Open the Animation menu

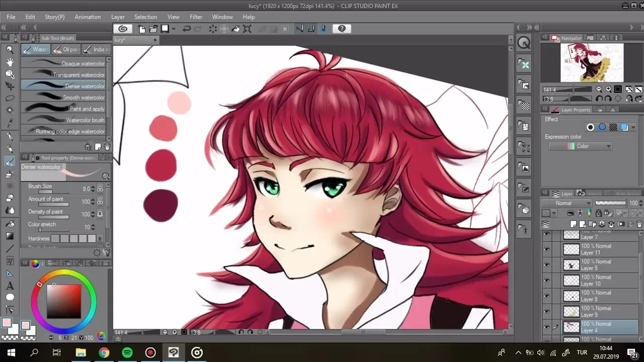pos(88,17)
